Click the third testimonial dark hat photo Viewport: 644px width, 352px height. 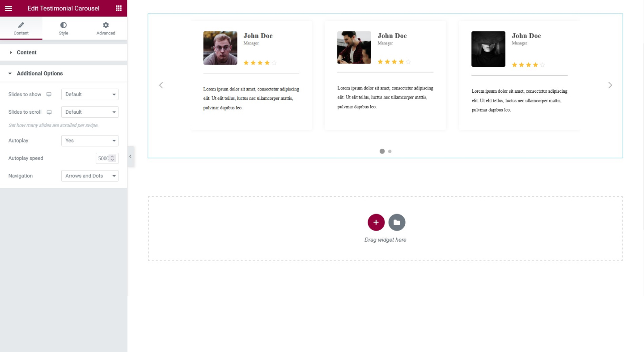(488, 49)
